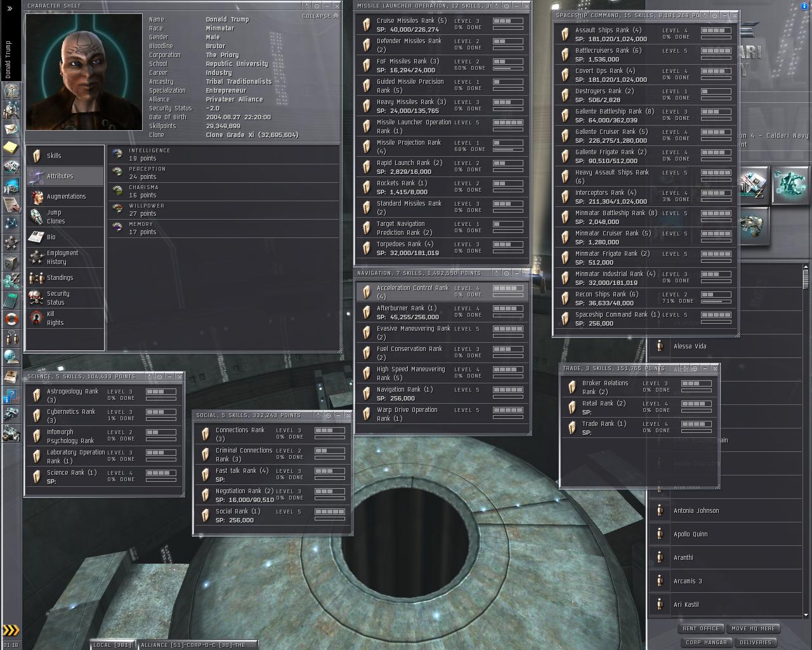Open the assets container icon
This screenshot has width=812, height=650.
point(11,262)
